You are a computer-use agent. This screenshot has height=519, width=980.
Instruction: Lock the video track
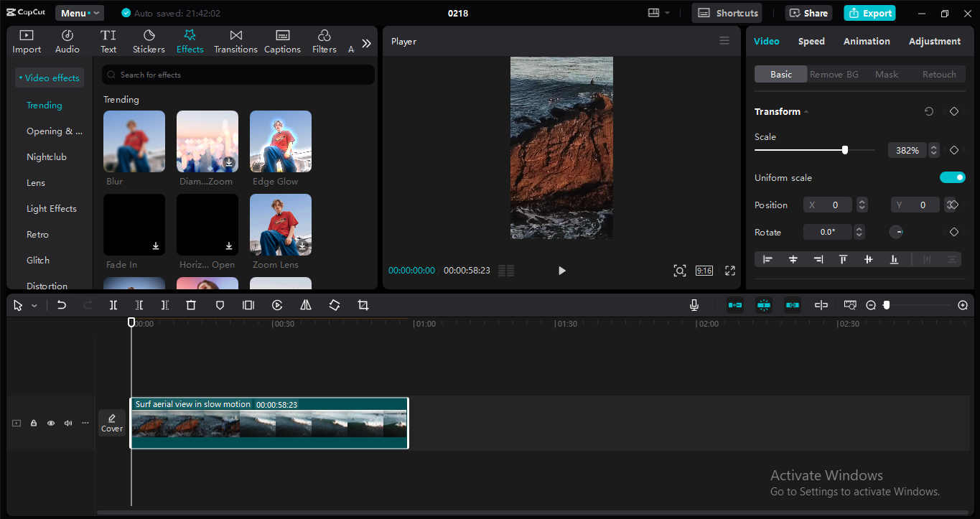(x=34, y=424)
